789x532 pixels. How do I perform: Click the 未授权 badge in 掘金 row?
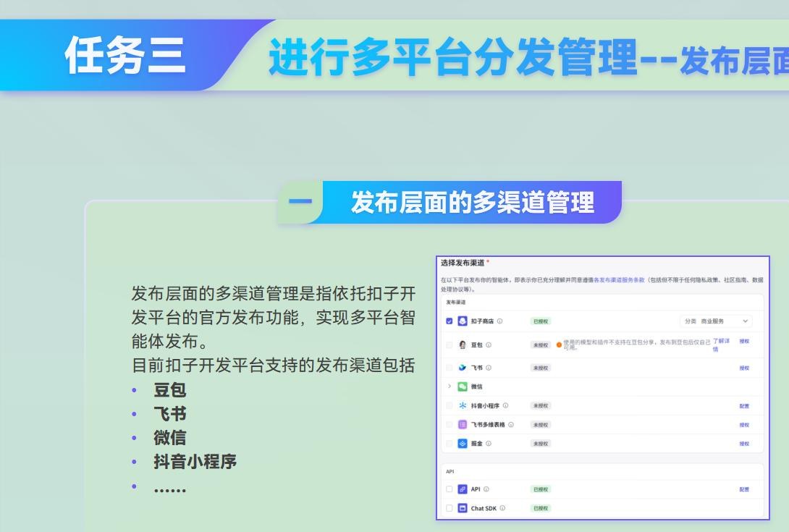click(x=541, y=444)
